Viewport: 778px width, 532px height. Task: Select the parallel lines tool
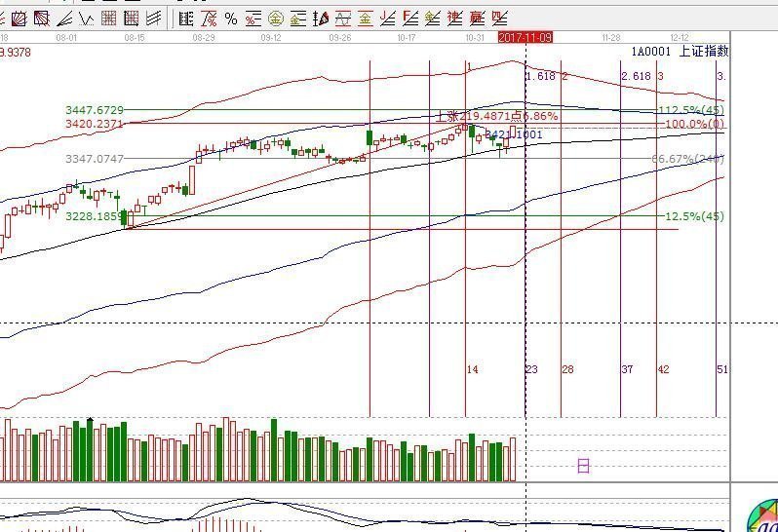[x=154, y=19]
